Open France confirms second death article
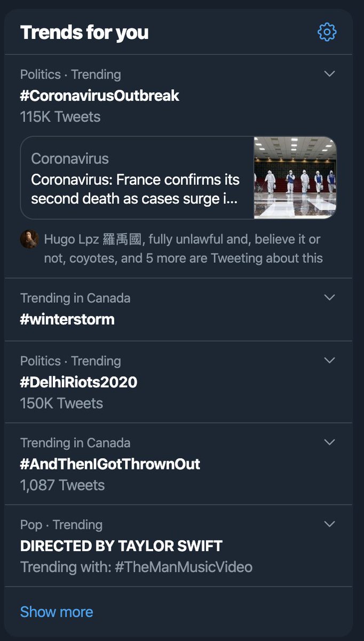This screenshot has height=641, width=364. (x=136, y=189)
